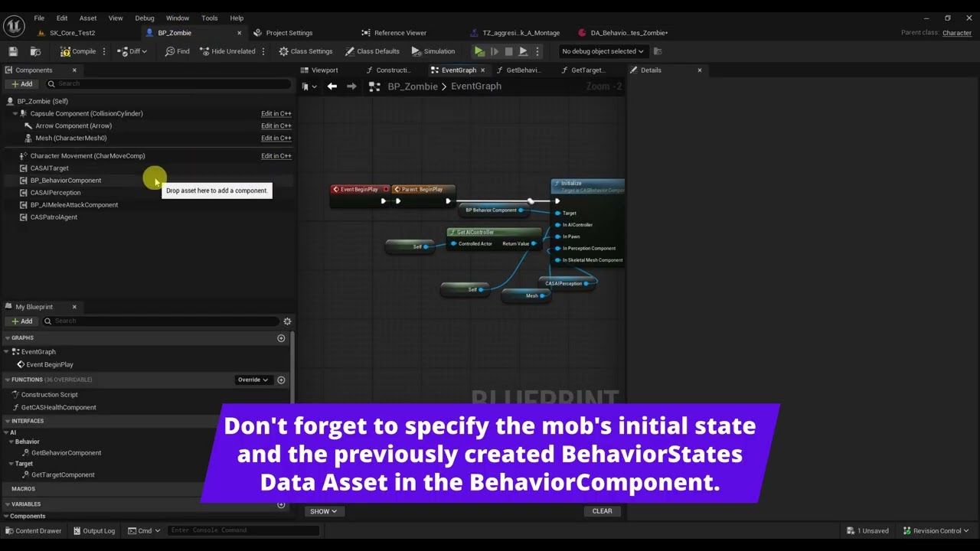Screen dimensions: 980x551
Task: Select the CASAITarget component
Action: tap(49, 168)
